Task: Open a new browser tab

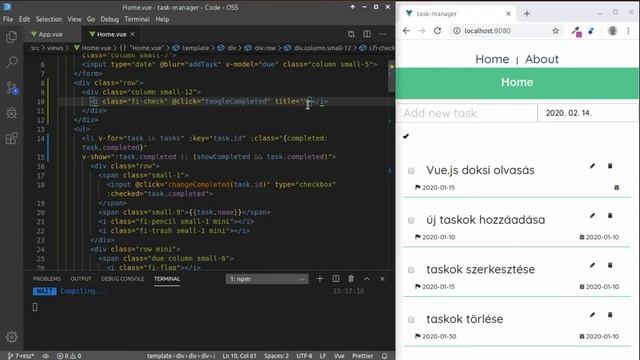Action: point(527,13)
